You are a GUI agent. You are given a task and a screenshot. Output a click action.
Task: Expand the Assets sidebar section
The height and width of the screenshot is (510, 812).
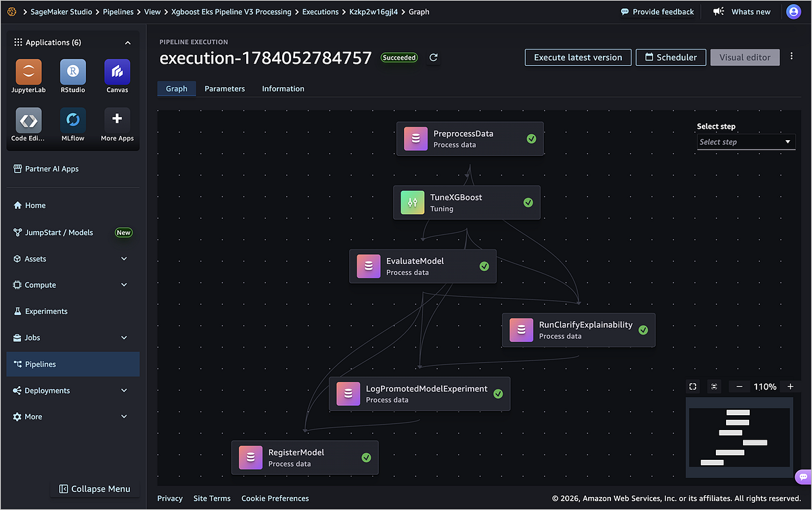(x=124, y=259)
